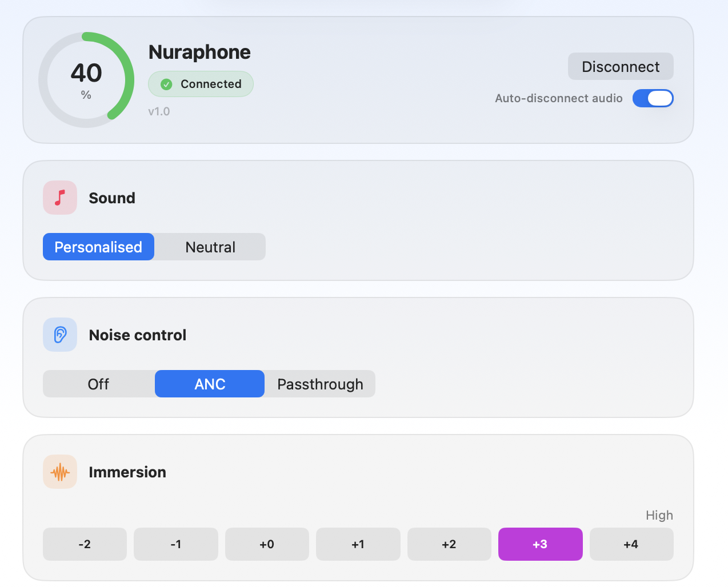Click the Immersion section heading
Image resolution: width=728 pixels, height=587 pixels.
127,472
